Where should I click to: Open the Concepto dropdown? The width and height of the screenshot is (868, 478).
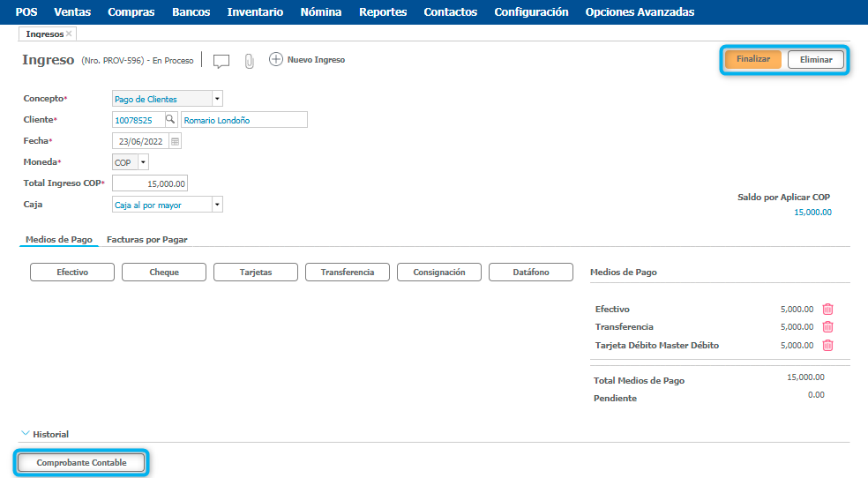pos(217,99)
